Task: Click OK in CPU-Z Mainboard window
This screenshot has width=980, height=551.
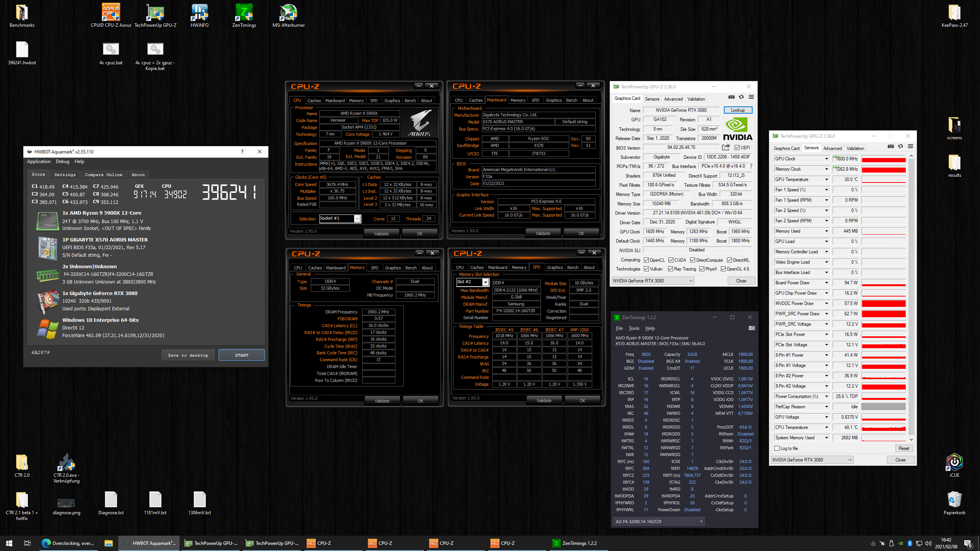Action: (x=581, y=233)
